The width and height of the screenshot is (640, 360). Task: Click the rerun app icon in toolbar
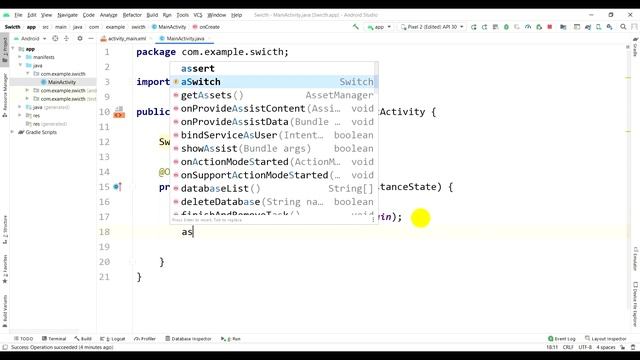click(x=473, y=27)
